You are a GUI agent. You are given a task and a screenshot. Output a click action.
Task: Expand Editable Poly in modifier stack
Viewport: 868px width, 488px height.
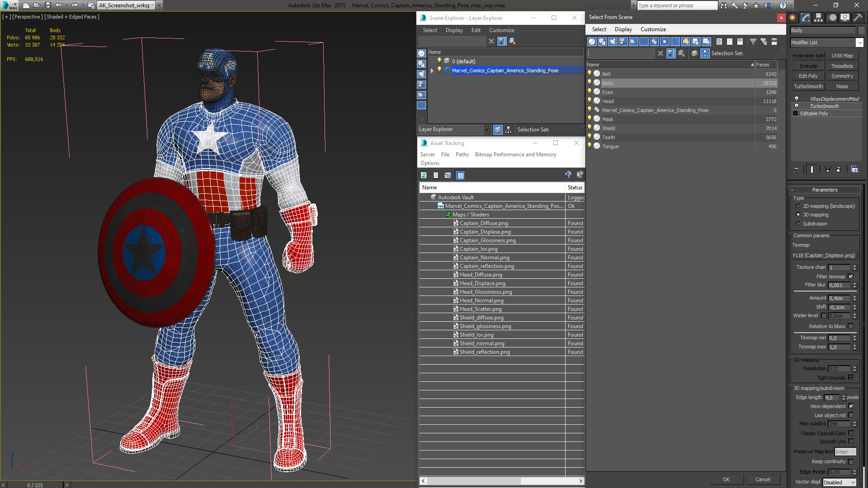point(796,113)
